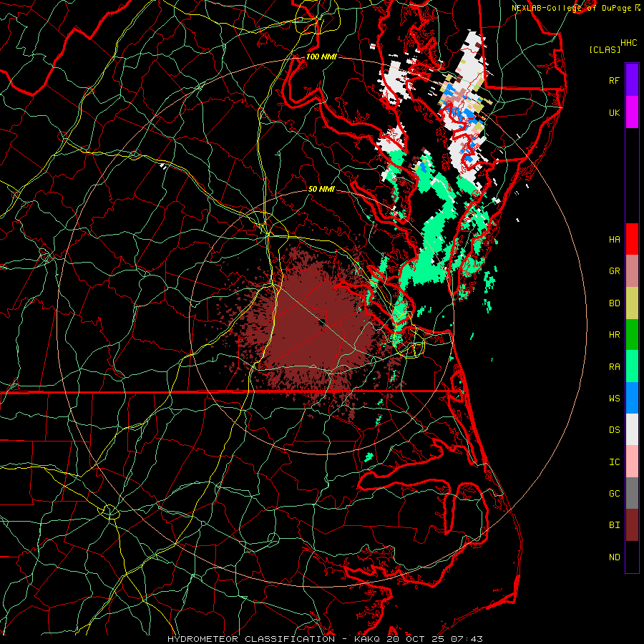
Task: Click the IC legend label
Action: (615, 462)
